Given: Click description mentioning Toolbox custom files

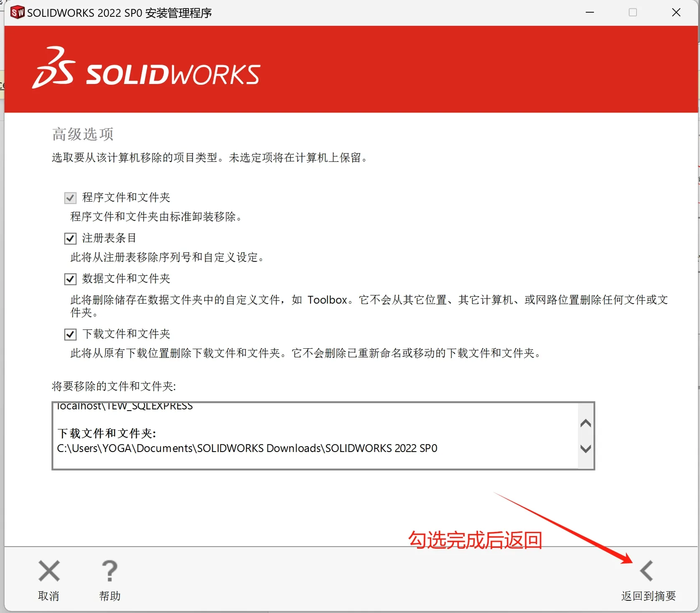Looking at the screenshot, I should click(x=369, y=306).
